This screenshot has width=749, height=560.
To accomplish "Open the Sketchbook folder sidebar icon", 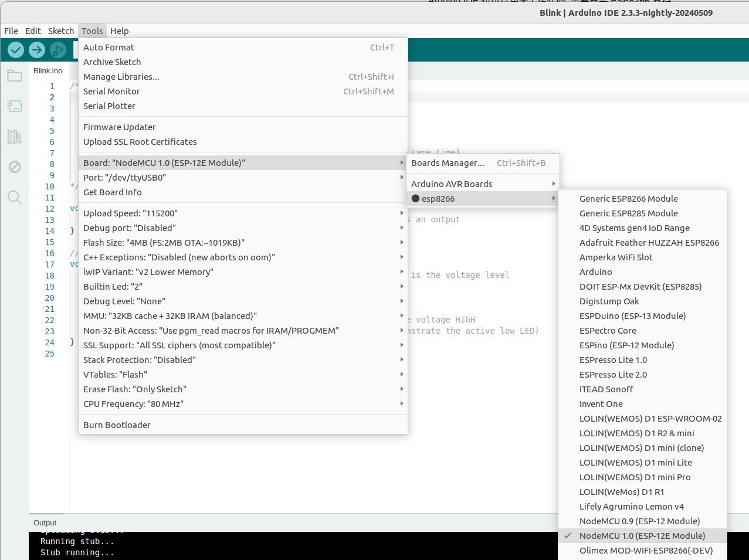I will [x=15, y=76].
